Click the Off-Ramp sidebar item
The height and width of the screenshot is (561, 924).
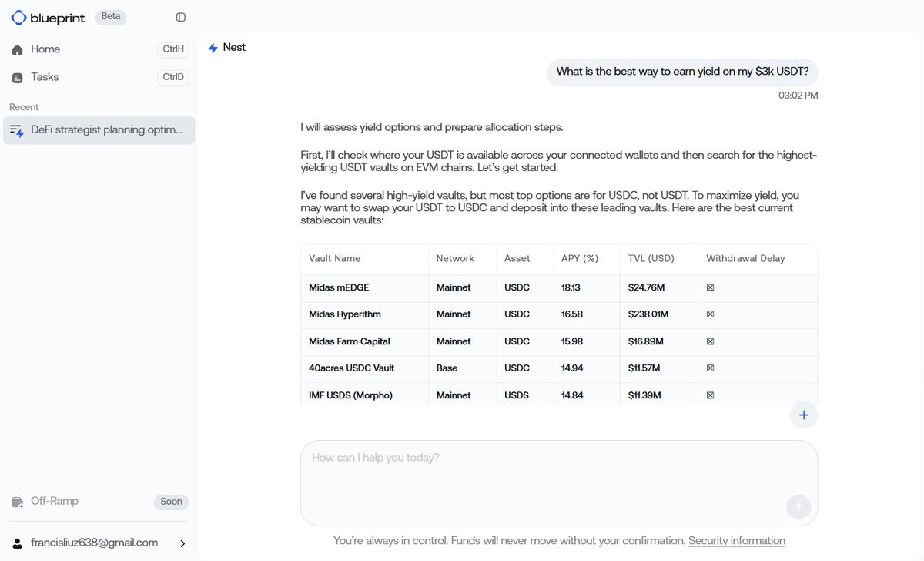[x=99, y=502]
